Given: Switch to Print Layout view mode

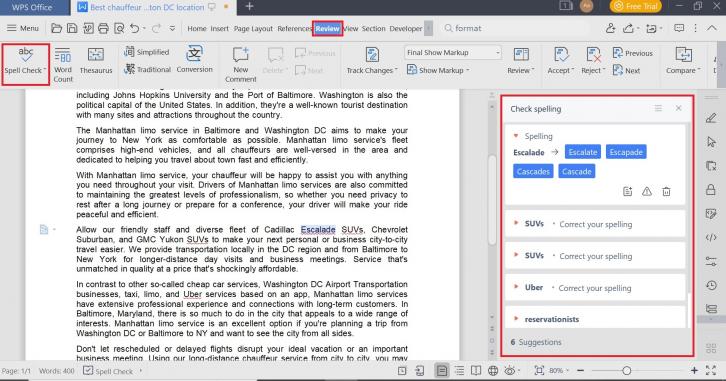Looking at the screenshot, I should click(442, 370).
